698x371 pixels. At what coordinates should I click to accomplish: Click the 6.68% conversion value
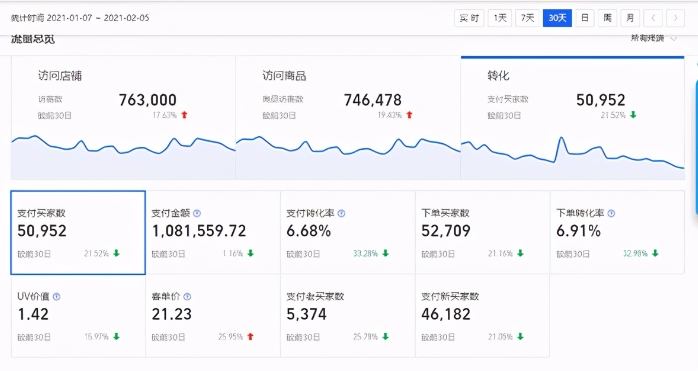click(308, 231)
